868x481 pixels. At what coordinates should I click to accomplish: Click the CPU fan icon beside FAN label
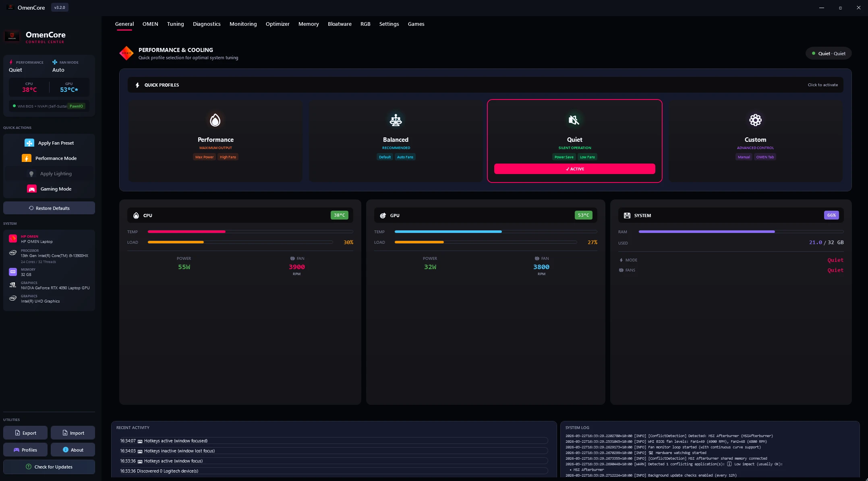pyautogui.click(x=292, y=259)
